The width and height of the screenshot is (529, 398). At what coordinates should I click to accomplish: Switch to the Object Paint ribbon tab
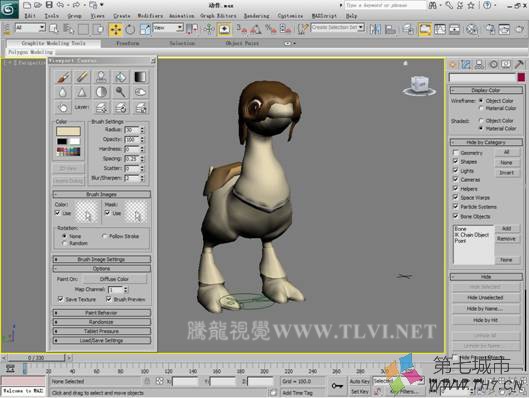242,43
